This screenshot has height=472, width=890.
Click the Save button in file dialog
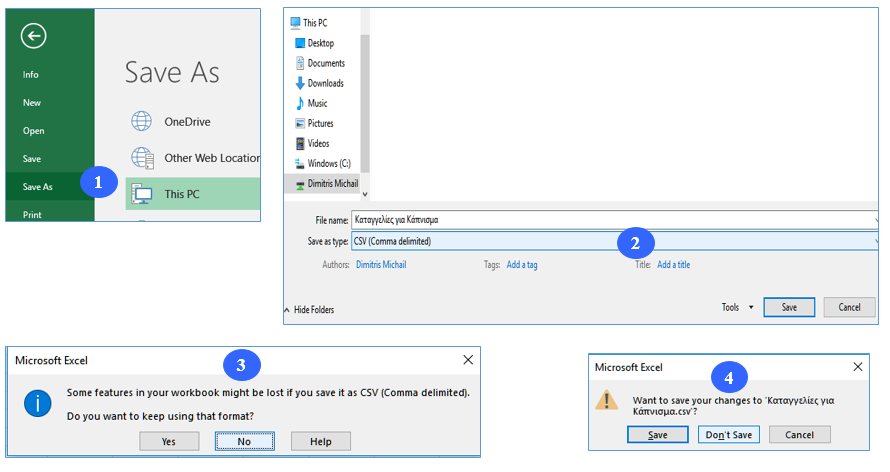tap(789, 307)
